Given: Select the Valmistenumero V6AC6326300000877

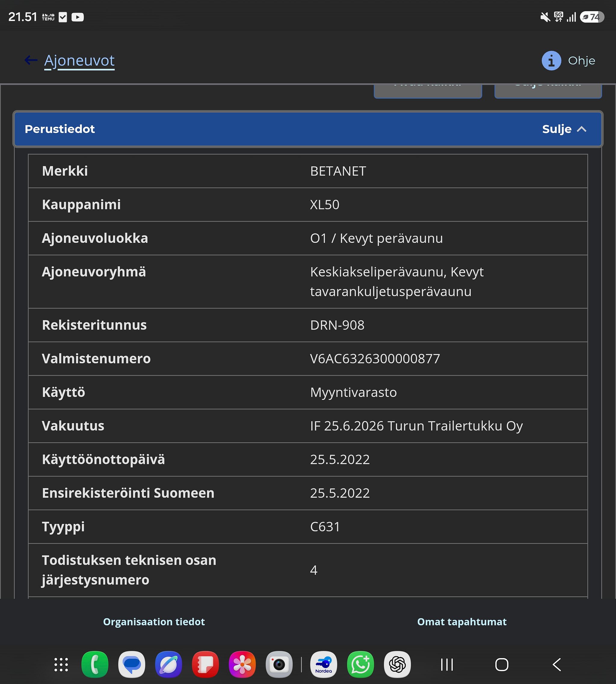Looking at the screenshot, I should click(x=375, y=359).
